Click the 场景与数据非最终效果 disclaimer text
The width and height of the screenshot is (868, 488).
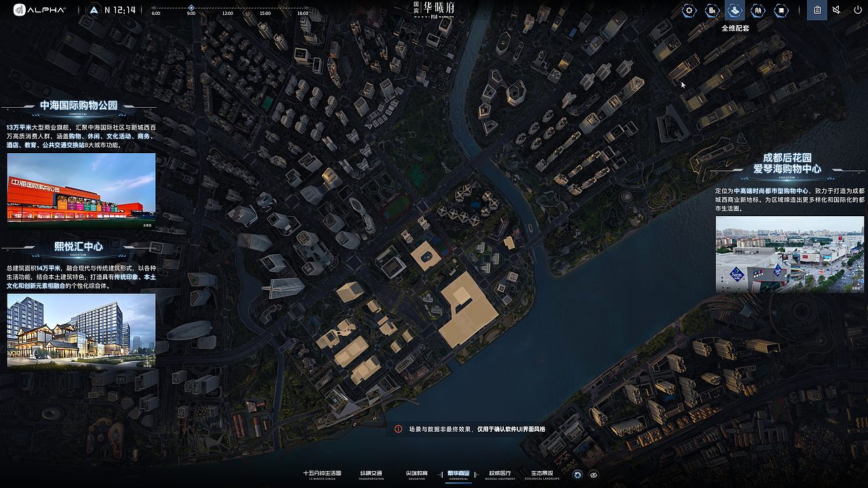pyautogui.click(x=477, y=429)
